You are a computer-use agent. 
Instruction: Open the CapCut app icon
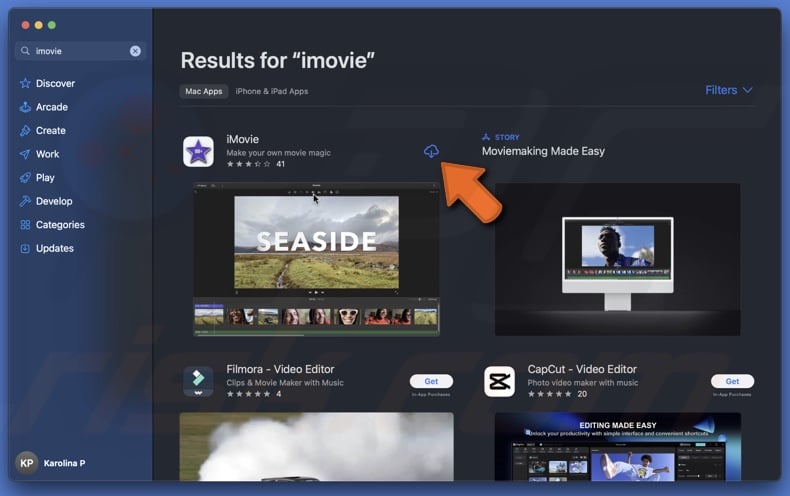pos(499,382)
